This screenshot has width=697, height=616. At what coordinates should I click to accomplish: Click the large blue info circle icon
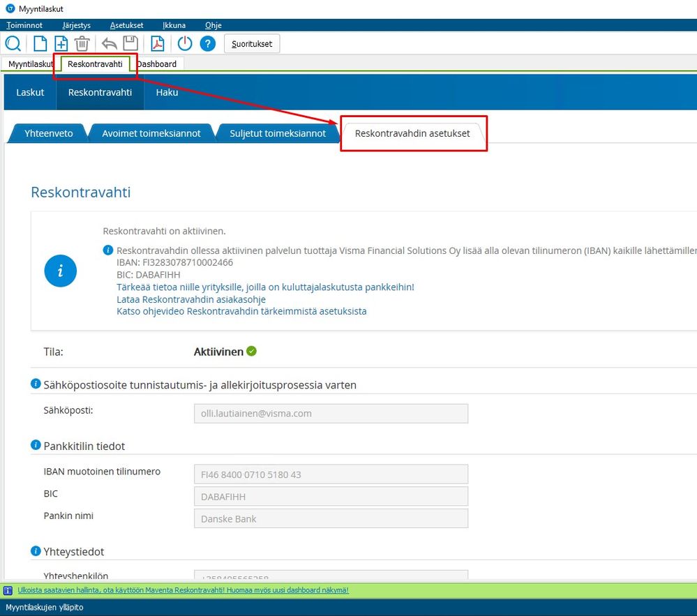pos(61,271)
